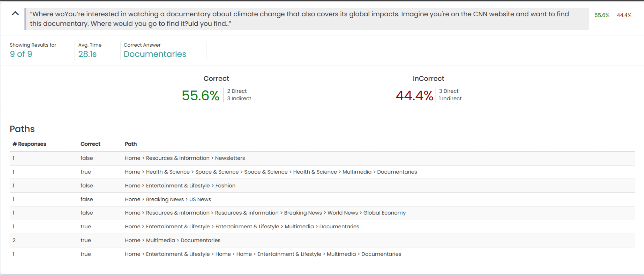The image size is (644, 275).
Task: Select the Entertainment & Lifestyle > Fashion row
Action: click(180, 186)
